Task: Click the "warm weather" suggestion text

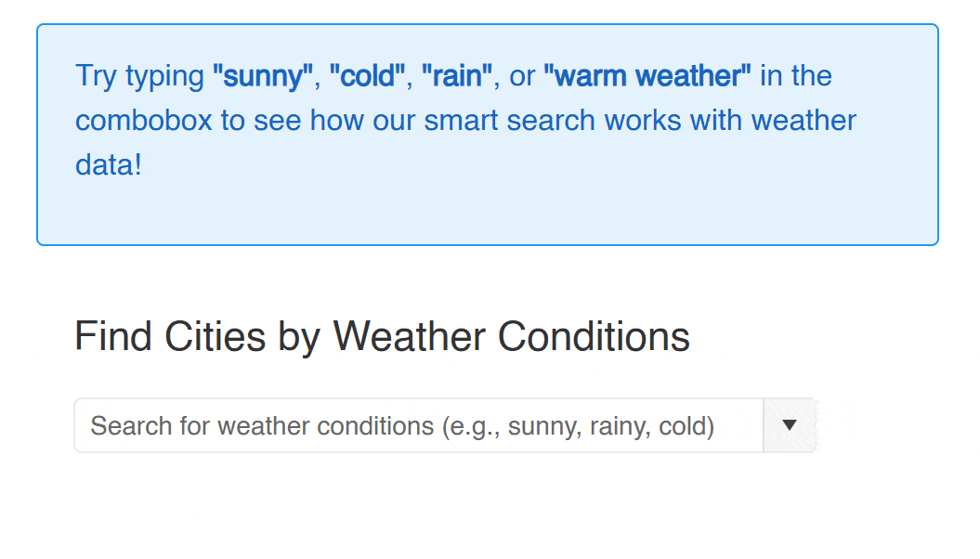Action: [x=648, y=75]
